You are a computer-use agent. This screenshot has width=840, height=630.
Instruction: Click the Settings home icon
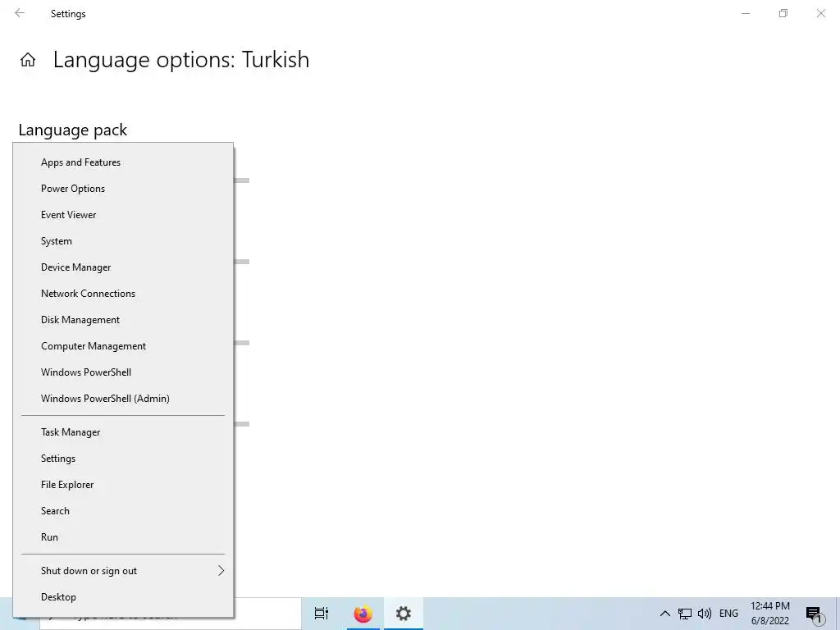click(28, 59)
